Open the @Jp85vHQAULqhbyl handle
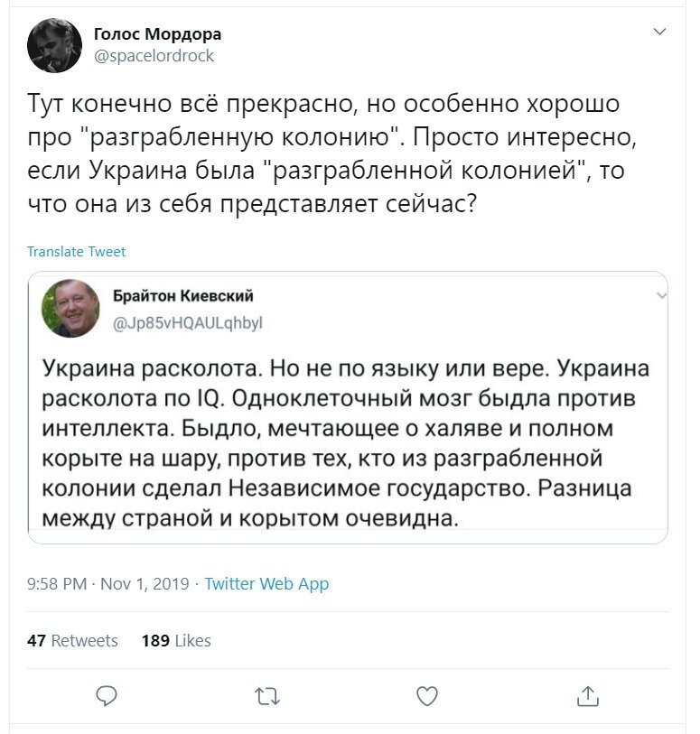This screenshot has height=734, width=700. (x=188, y=323)
